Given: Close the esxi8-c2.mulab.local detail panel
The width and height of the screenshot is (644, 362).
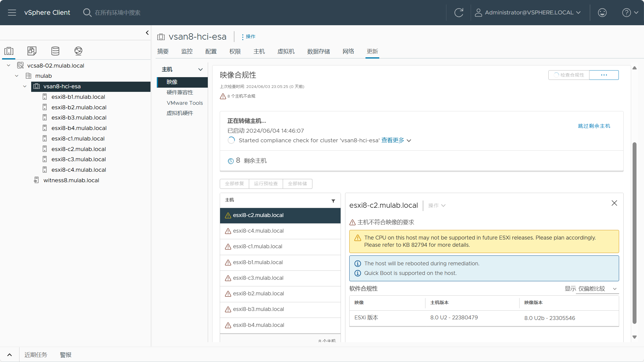Looking at the screenshot, I should coord(614,203).
